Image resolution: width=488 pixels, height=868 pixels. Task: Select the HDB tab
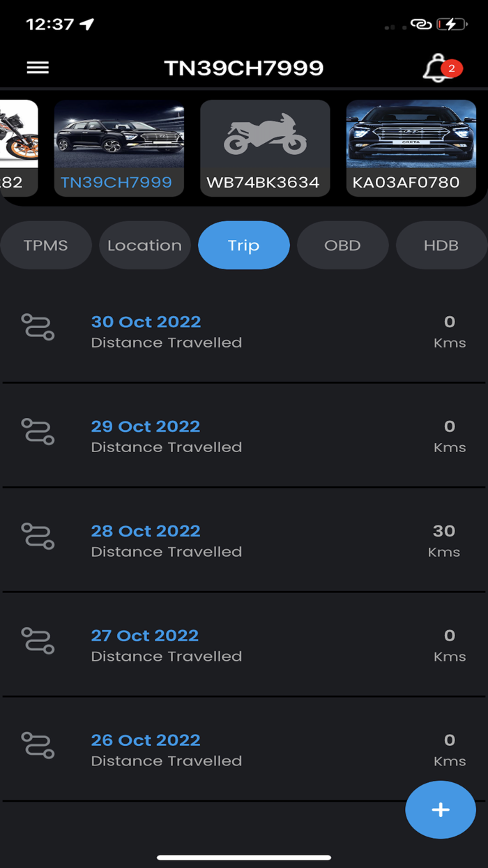441,245
